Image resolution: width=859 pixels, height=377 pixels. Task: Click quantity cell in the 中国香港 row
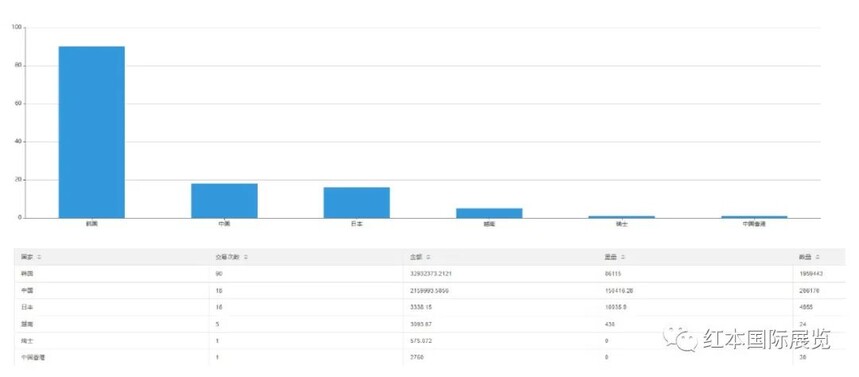(802, 357)
